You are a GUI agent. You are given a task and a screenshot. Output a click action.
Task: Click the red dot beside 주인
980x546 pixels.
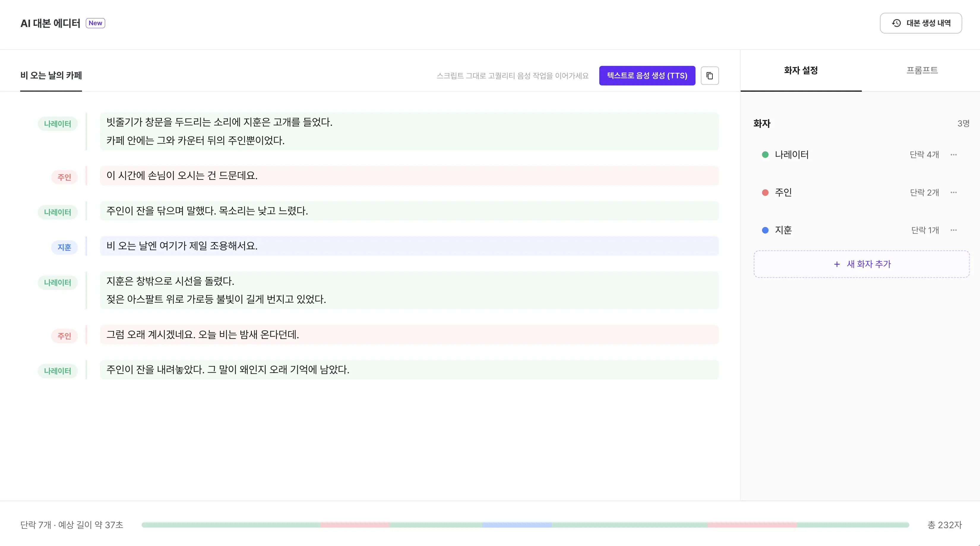click(765, 192)
